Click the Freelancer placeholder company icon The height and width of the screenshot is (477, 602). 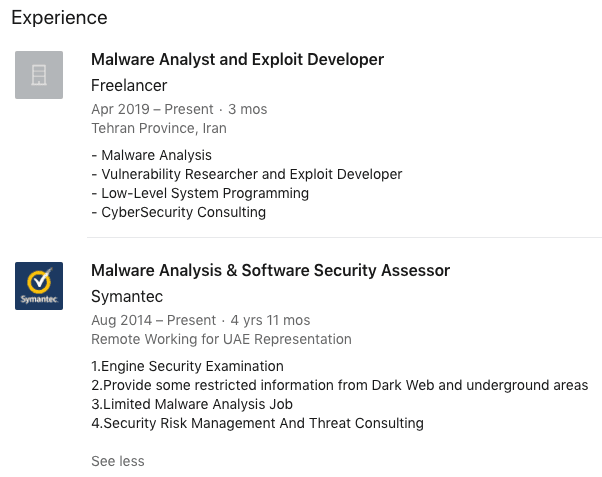click(39, 75)
